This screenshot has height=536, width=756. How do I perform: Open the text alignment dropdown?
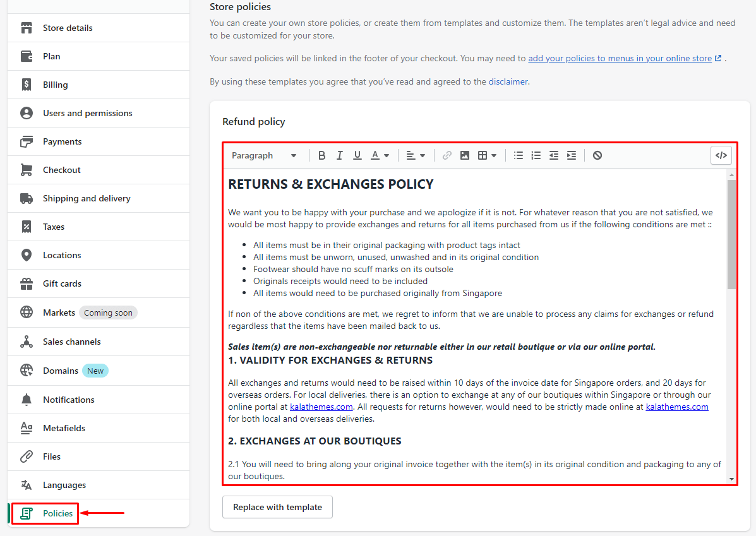(416, 155)
